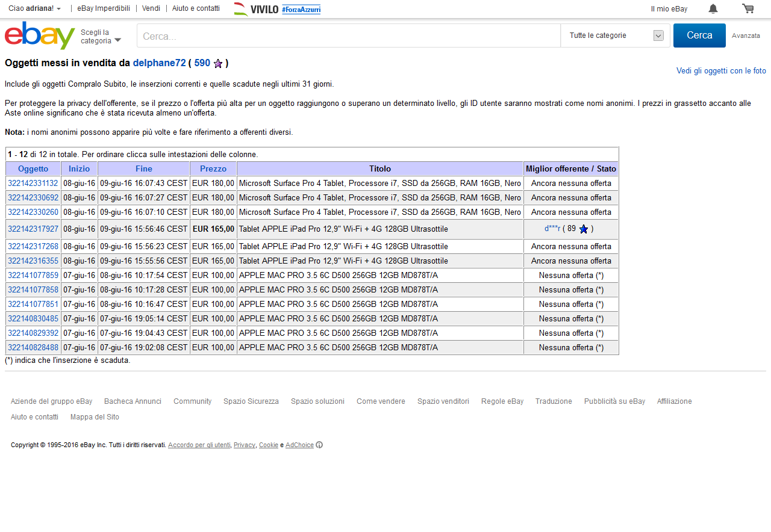The width and height of the screenshot is (771, 532).
Task: Open item 322142330692
Action: tap(33, 197)
